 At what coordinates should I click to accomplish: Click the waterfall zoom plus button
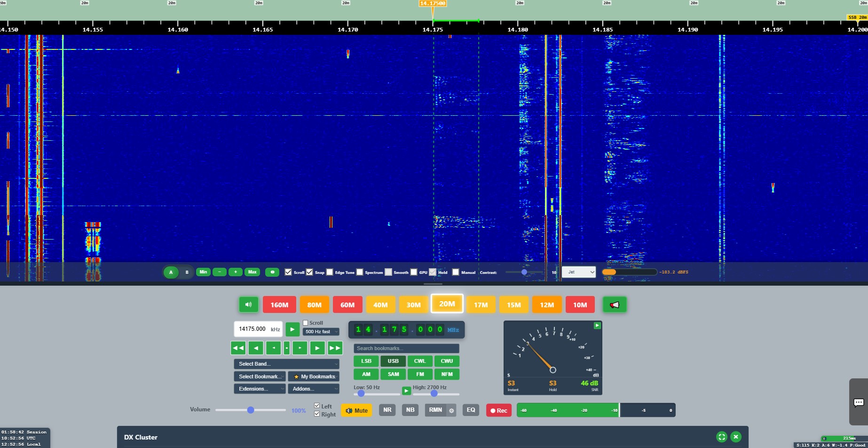click(236, 272)
